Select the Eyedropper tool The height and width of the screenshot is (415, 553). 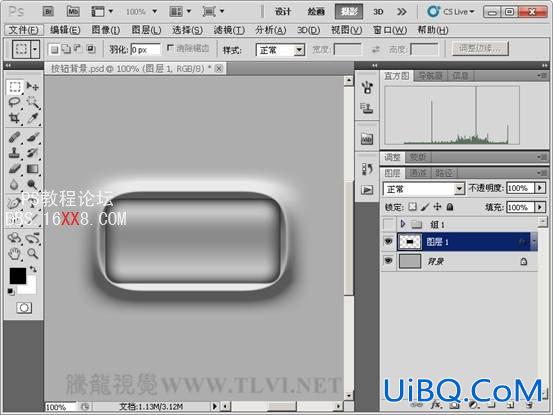tap(32, 118)
